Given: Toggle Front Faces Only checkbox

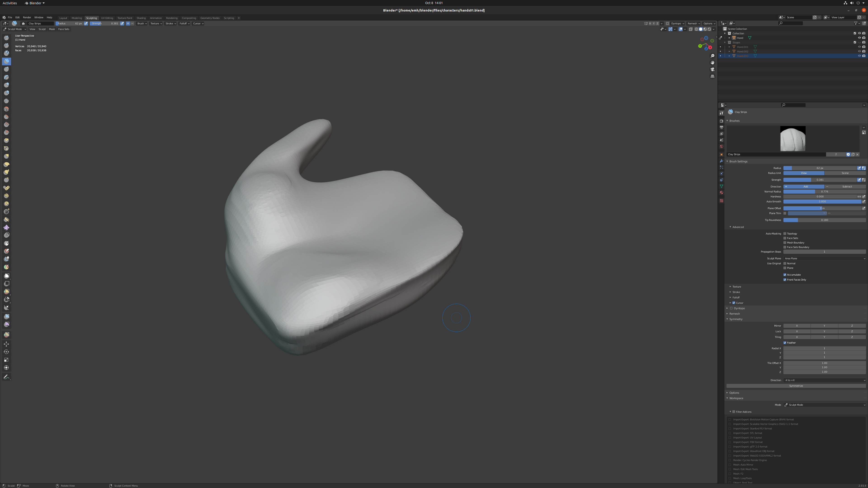Looking at the screenshot, I should 785,279.
